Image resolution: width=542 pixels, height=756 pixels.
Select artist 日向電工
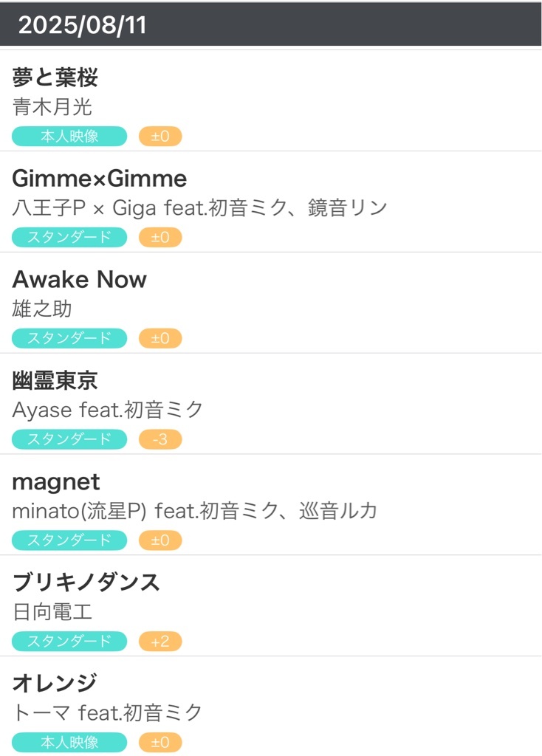52,612
